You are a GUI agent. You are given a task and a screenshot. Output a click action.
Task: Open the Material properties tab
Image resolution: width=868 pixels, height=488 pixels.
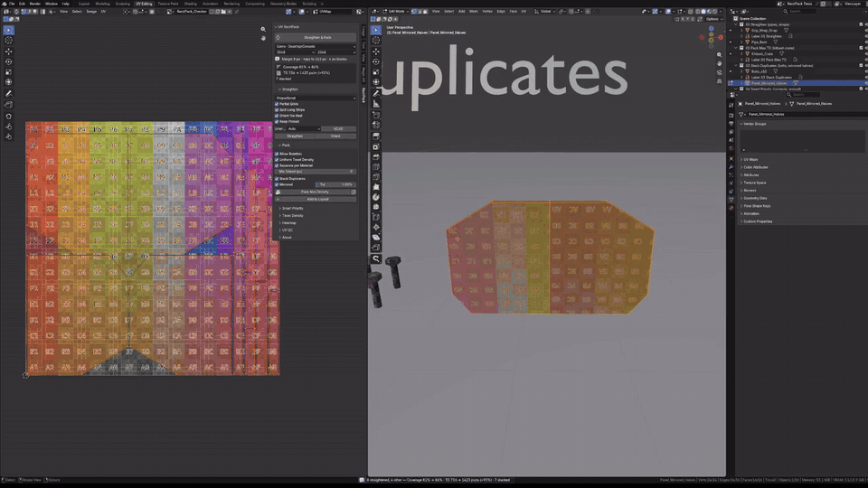[x=731, y=208]
